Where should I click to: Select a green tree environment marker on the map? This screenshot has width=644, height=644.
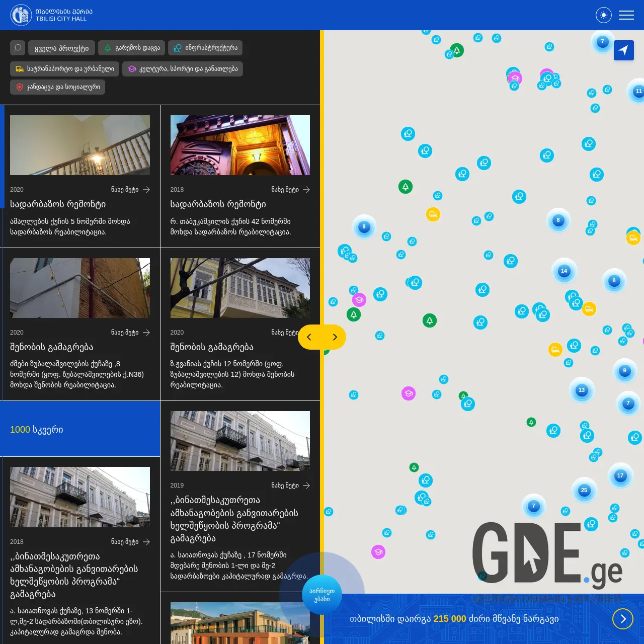406,186
